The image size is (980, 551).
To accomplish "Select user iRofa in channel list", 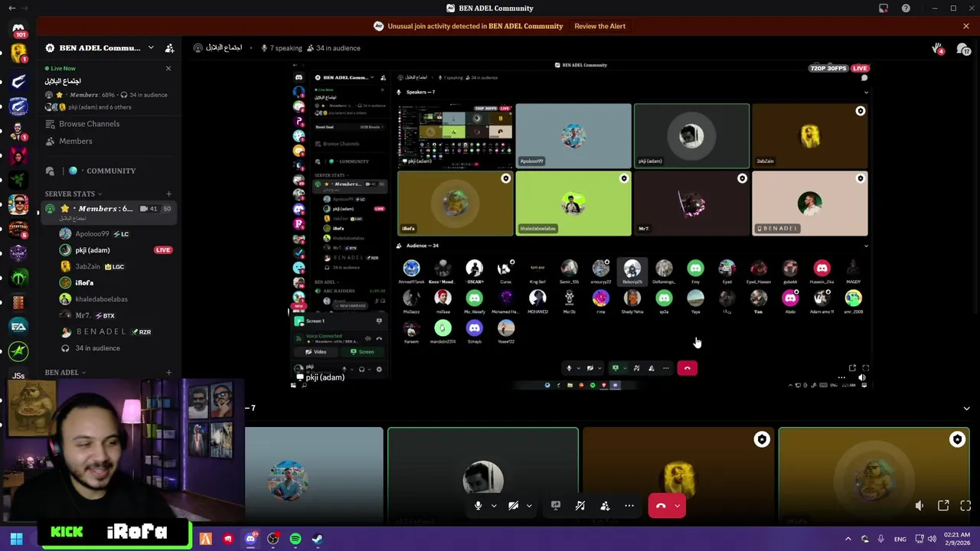I will point(84,282).
